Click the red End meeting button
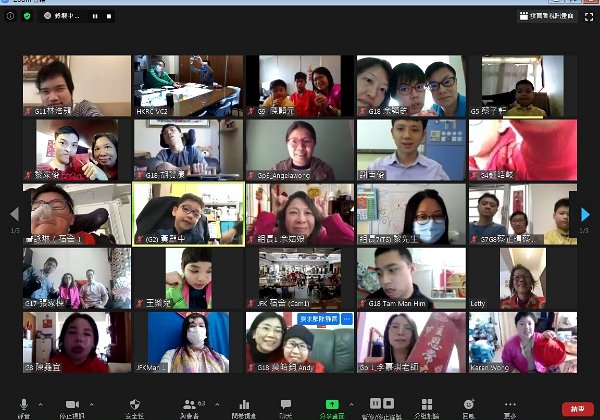Screen dimensions: 600x420 click(x=577, y=409)
